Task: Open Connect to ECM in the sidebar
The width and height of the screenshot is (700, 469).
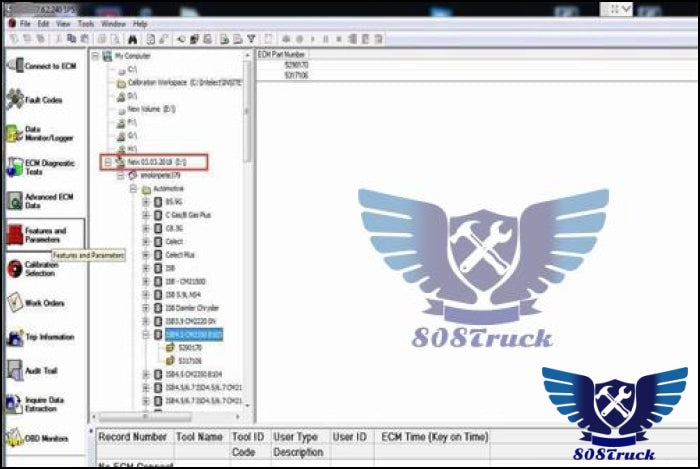Action: 45,66
